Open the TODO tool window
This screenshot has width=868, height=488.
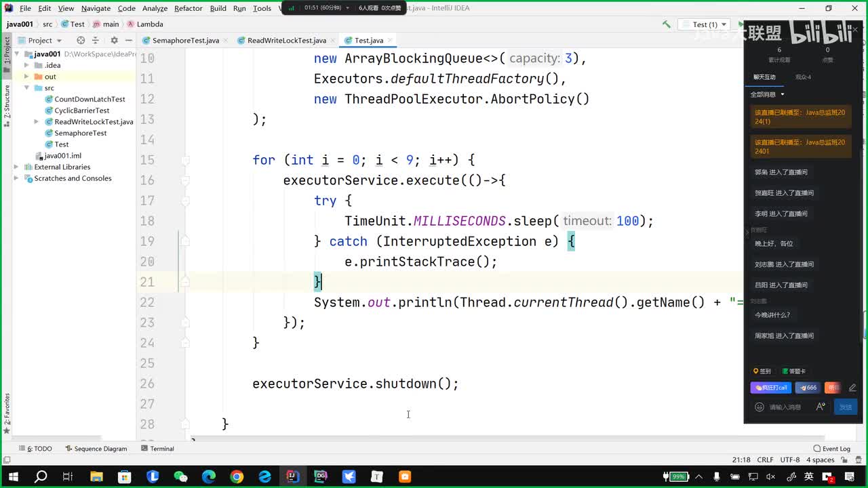point(37,449)
